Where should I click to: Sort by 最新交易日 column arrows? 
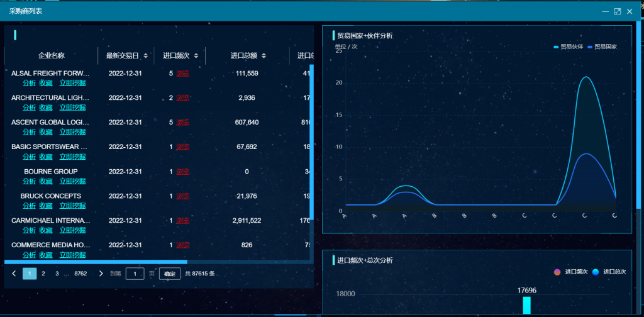pyautogui.click(x=146, y=56)
